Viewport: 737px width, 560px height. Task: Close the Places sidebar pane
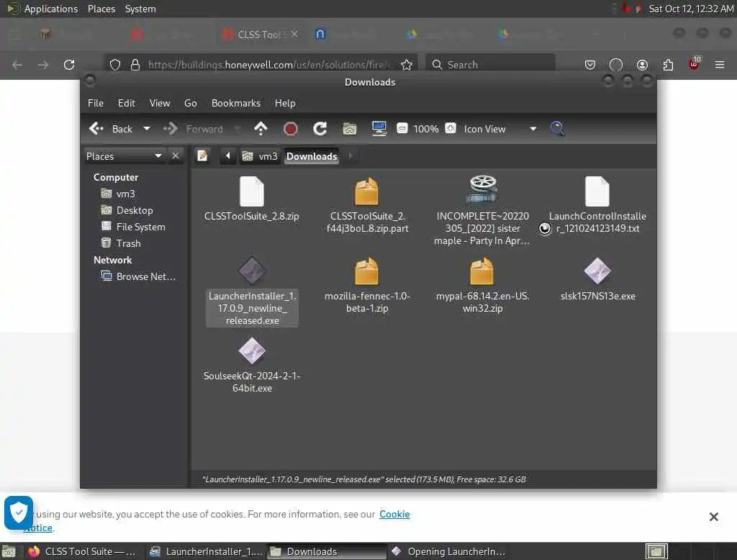click(176, 155)
